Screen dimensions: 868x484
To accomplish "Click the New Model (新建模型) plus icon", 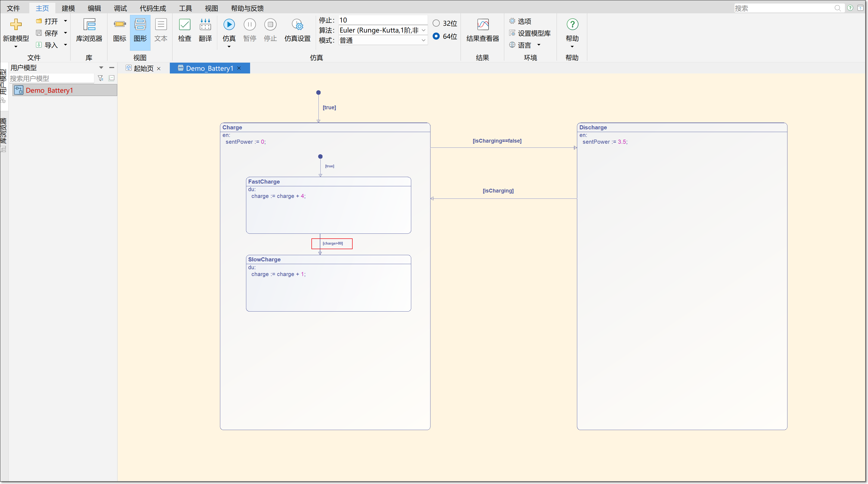I will click(15, 25).
